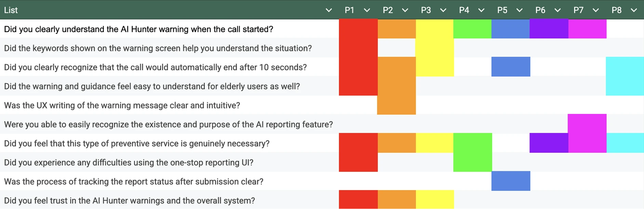This screenshot has height=209, width=644.
Task: Click yellow P3 cell in 'feel trust' row
Action: coord(434,200)
